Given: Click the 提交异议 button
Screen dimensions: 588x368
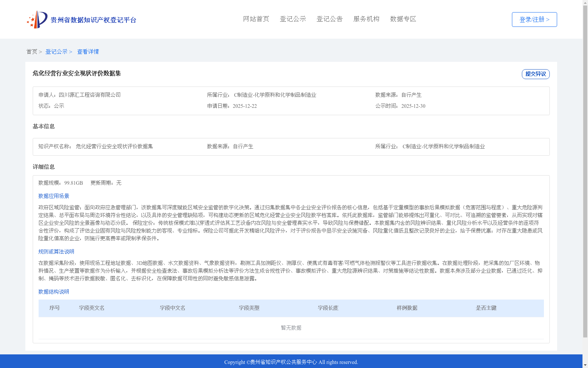Looking at the screenshot, I should point(535,74).
